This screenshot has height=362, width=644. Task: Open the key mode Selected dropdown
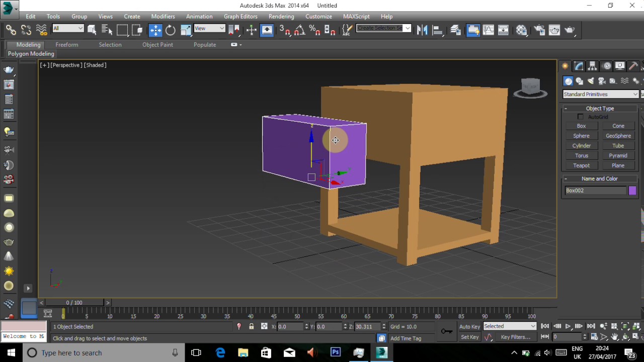pos(510,326)
